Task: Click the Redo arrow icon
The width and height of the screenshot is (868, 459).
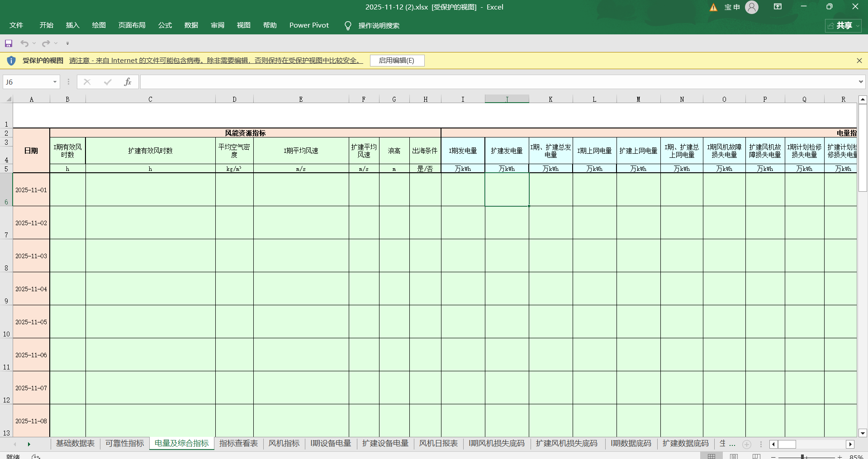Action: [x=46, y=43]
